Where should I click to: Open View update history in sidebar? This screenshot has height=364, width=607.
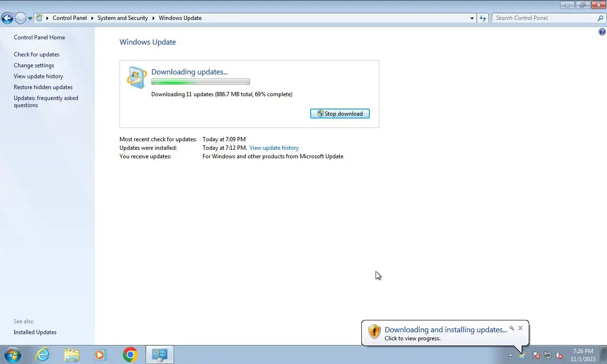(38, 76)
